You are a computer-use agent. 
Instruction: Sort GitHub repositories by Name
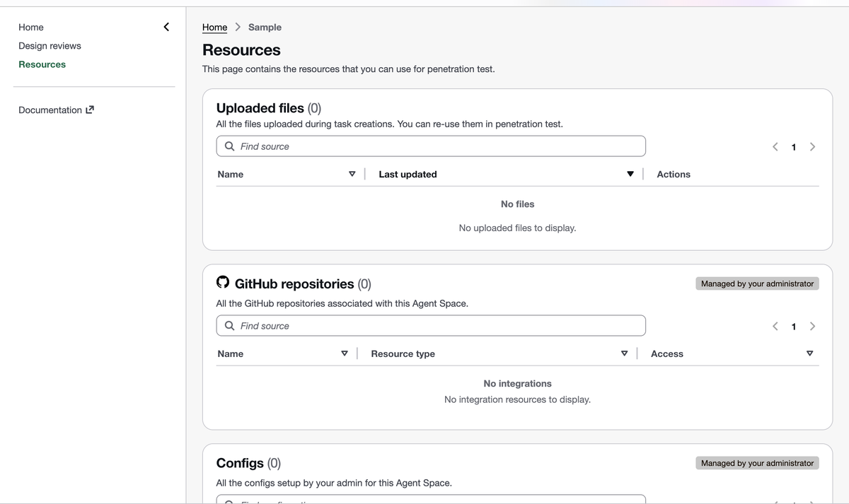click(345, 354)
